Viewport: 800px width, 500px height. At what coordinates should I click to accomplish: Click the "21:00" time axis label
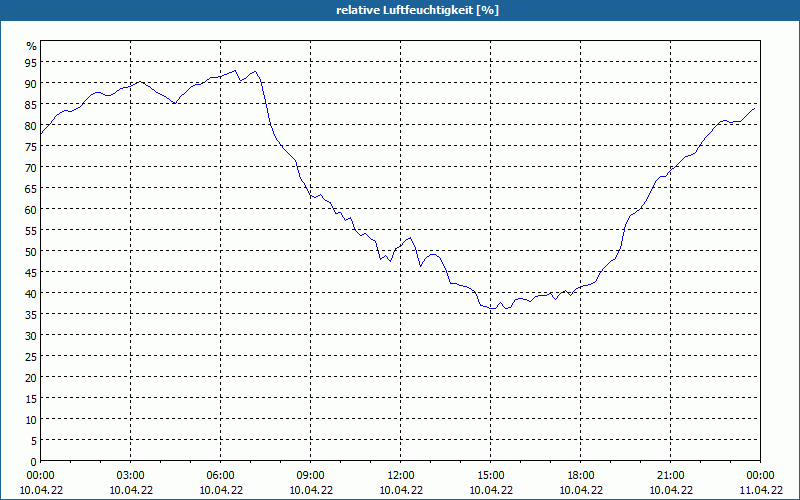(x=671, y=476)
